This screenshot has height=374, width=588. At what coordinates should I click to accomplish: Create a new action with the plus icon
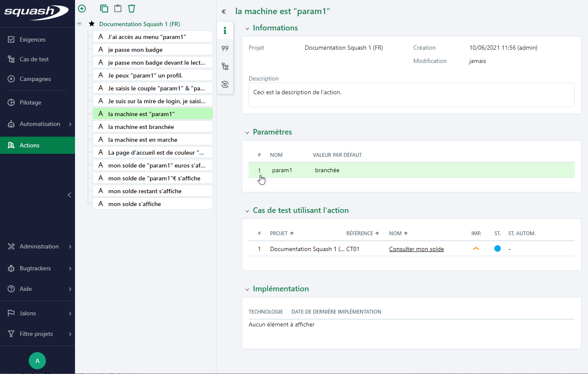(x=81, y=8)
